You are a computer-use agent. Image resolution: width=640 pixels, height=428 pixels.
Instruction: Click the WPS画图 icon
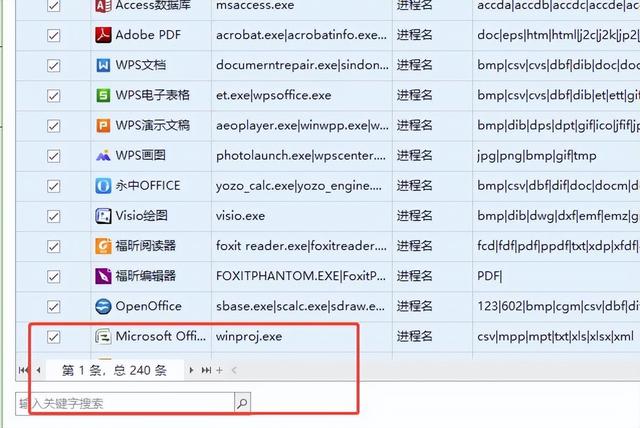(103, 155)
